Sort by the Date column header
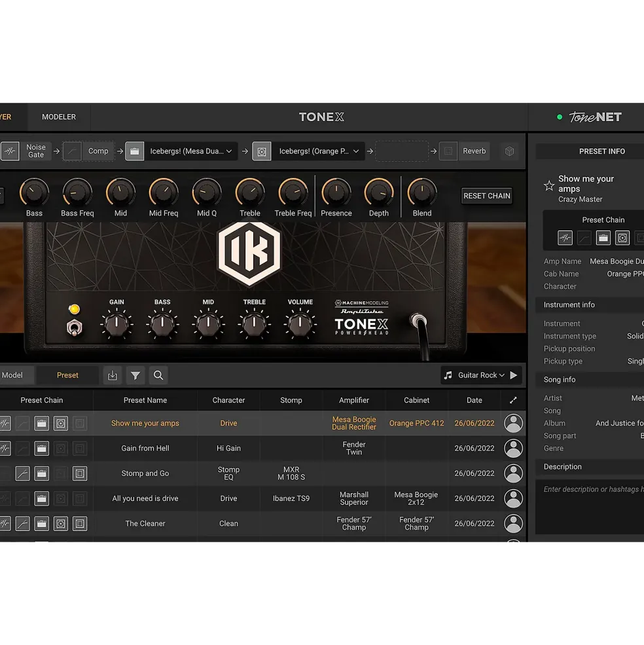The width and height of the screenshot is (644, 645). 474,400
